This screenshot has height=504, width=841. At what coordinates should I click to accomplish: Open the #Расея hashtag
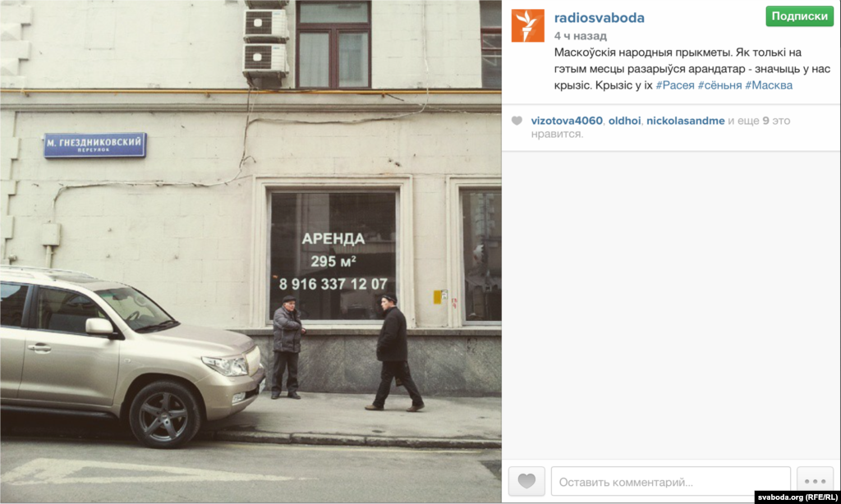tap(675, 85)
